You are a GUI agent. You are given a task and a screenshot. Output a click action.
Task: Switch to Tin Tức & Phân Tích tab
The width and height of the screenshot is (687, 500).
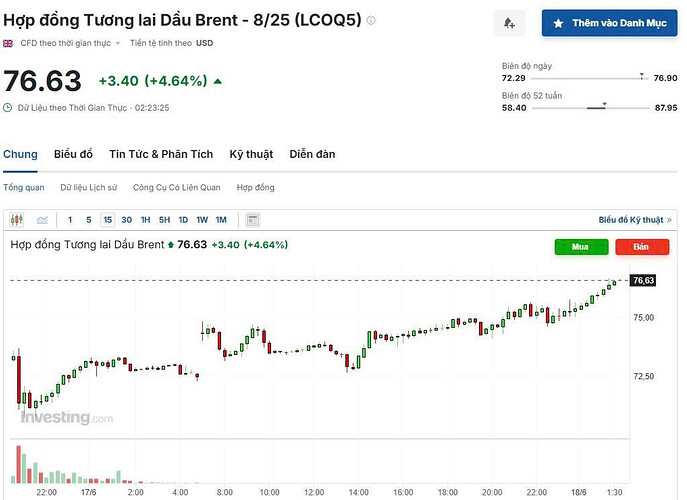coord(161,154)
